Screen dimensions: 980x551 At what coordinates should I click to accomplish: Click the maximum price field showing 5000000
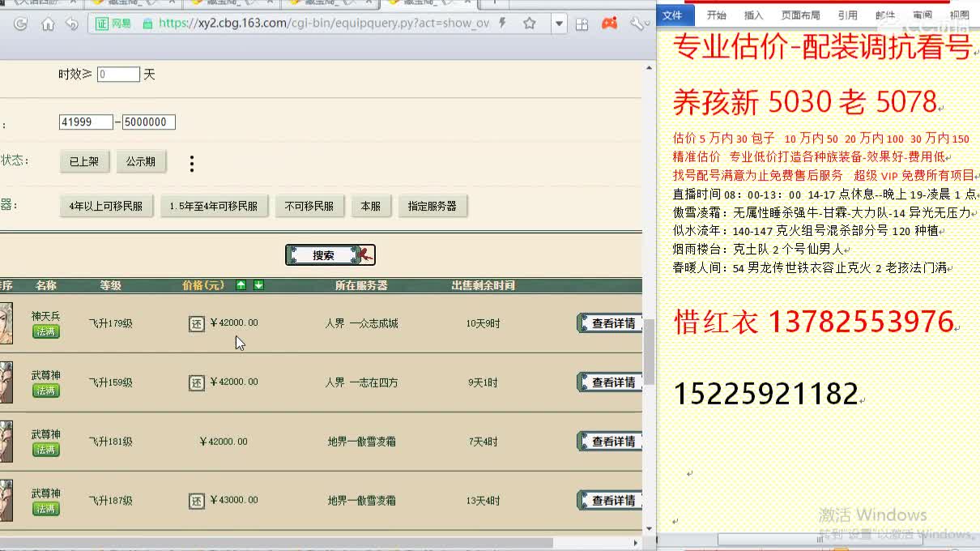[149, 122]
